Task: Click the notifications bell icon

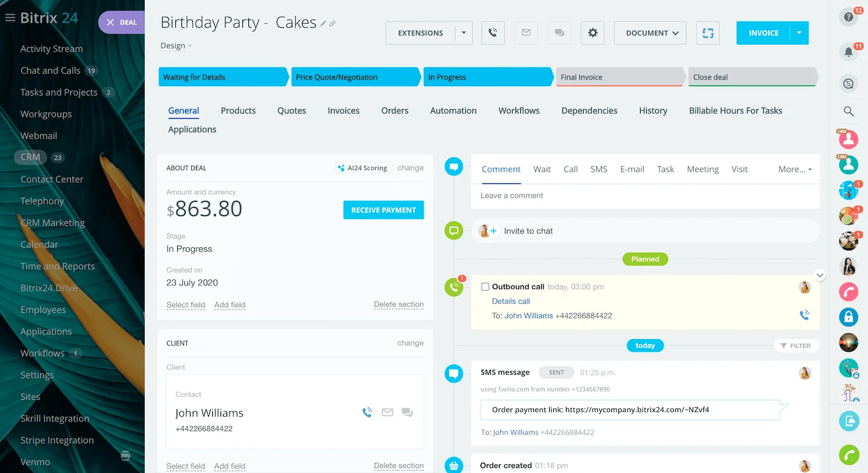Action: pos(849,52)
